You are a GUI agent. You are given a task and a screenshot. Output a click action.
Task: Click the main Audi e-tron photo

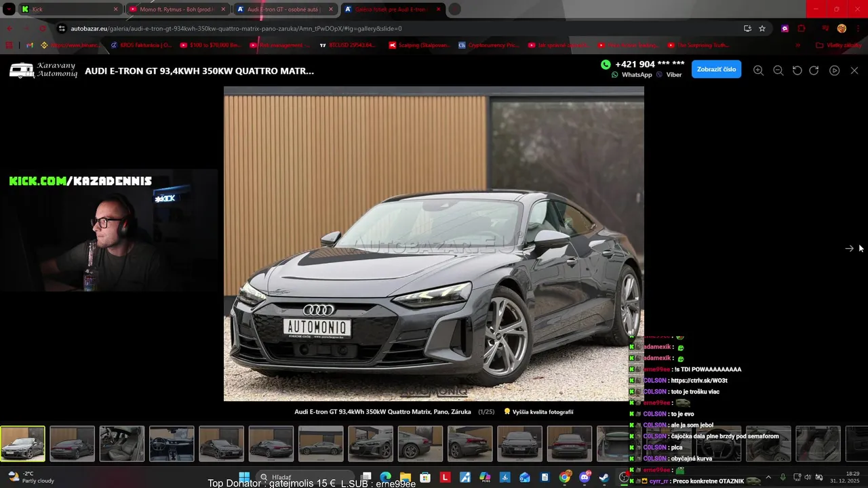[434, 244]
